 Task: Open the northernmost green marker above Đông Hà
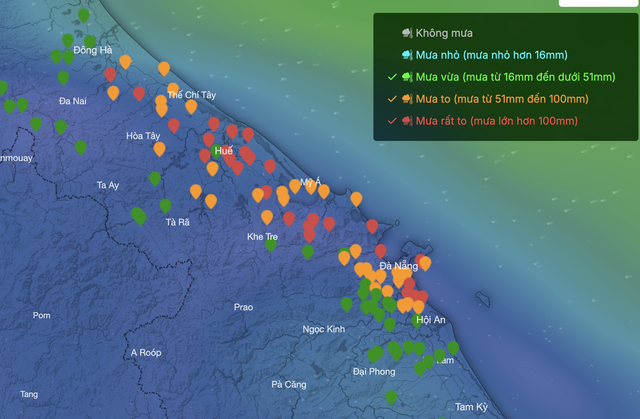click(84, 15)
